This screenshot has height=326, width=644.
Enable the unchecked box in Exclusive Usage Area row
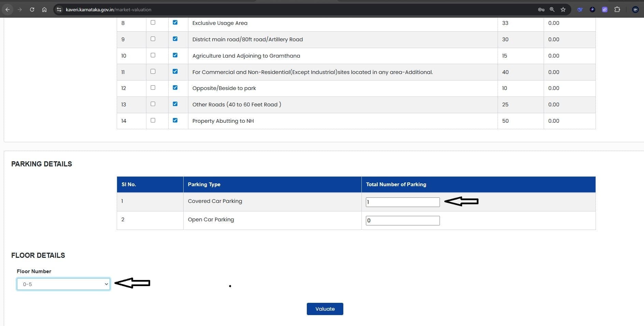coord(153,23)
